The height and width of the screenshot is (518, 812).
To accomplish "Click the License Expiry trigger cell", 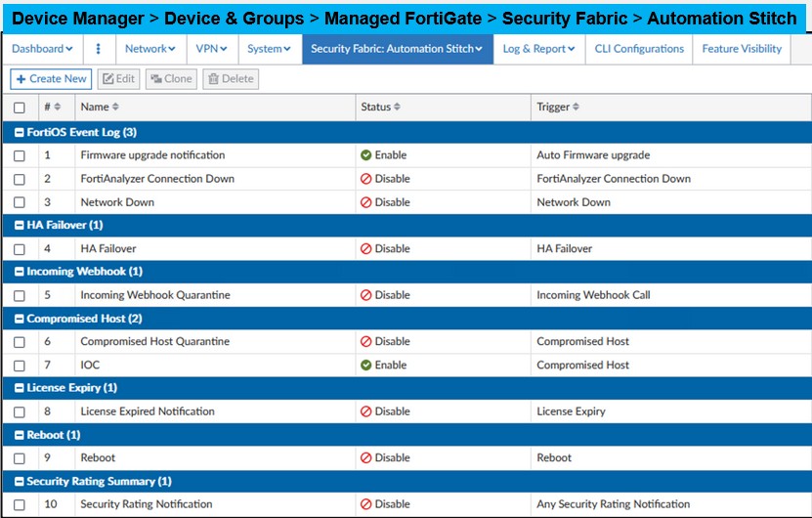I will pos(571,411).
